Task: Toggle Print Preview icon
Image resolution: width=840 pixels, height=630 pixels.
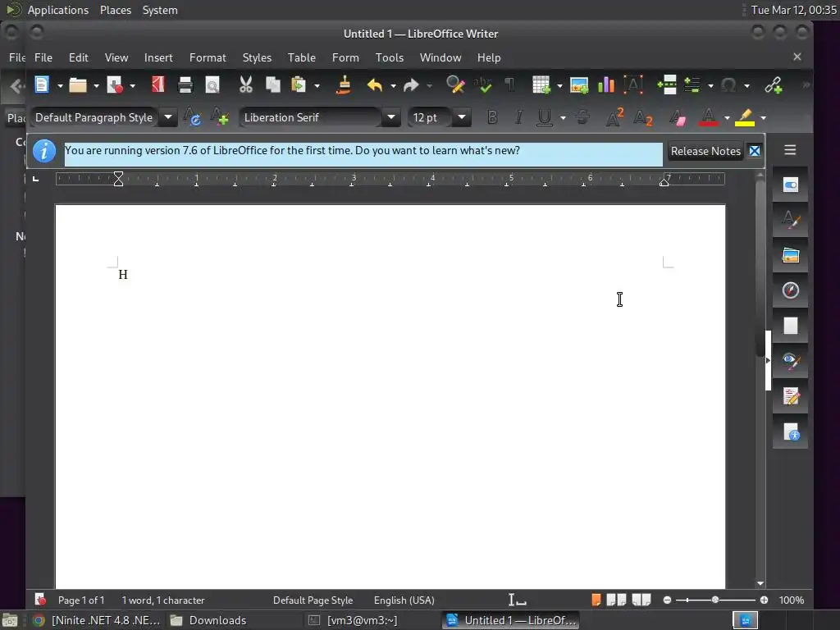Action: (x=212, y=84)
